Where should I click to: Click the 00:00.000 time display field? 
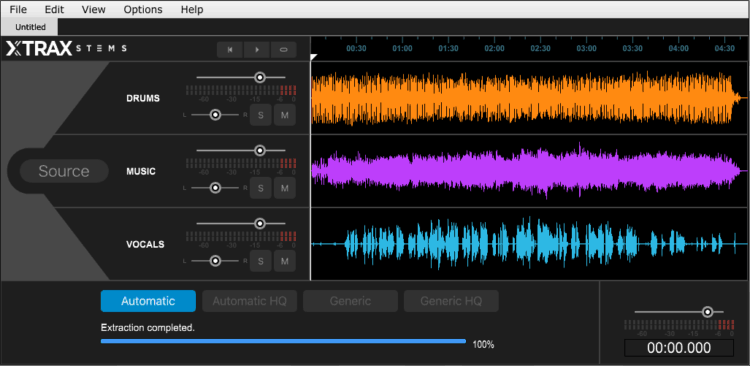pyautogui.click(x=679, y=348)
